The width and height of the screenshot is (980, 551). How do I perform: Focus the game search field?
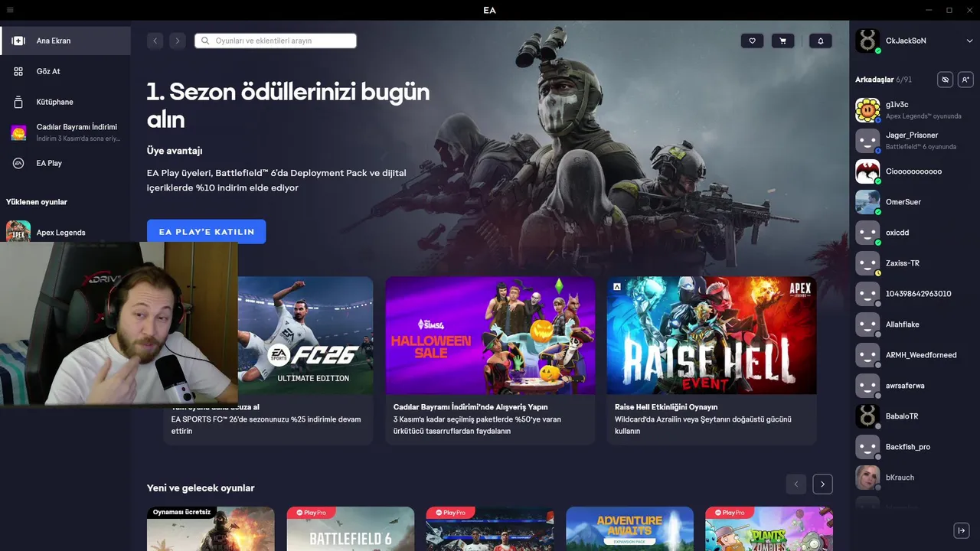pos(276,41)
